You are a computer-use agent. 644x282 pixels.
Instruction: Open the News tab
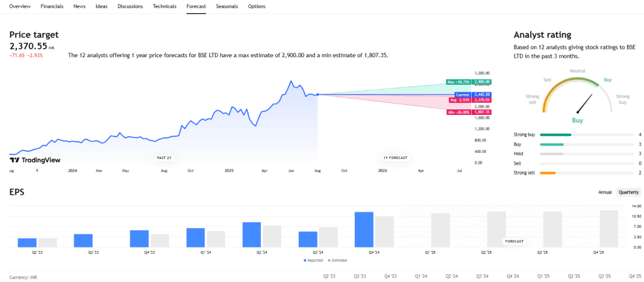click(79, 6)
